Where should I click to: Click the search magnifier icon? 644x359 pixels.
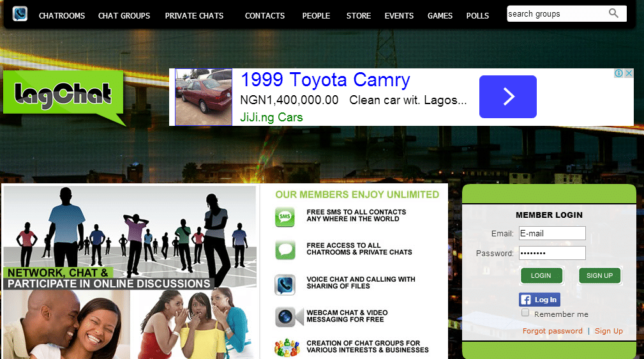[613, 13]
